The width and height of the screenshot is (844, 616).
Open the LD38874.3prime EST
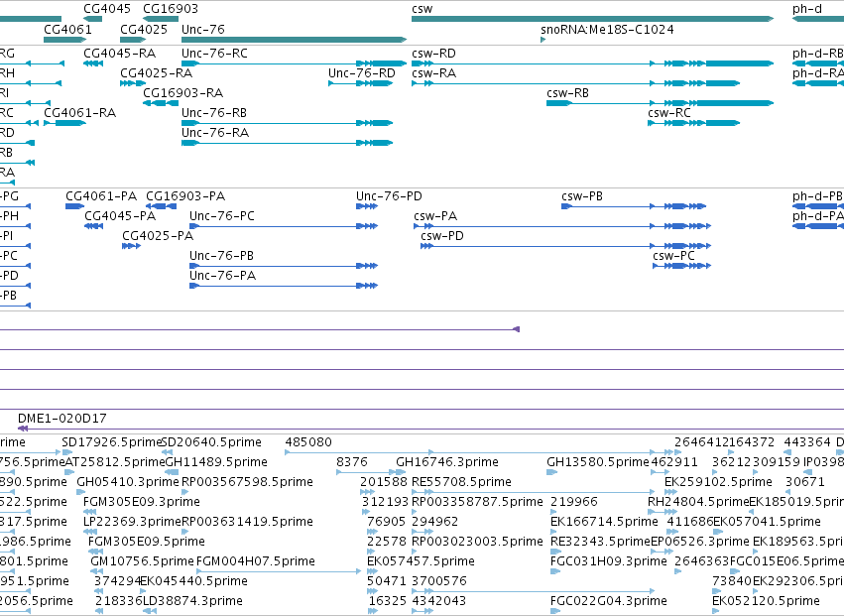pos(150,611)
